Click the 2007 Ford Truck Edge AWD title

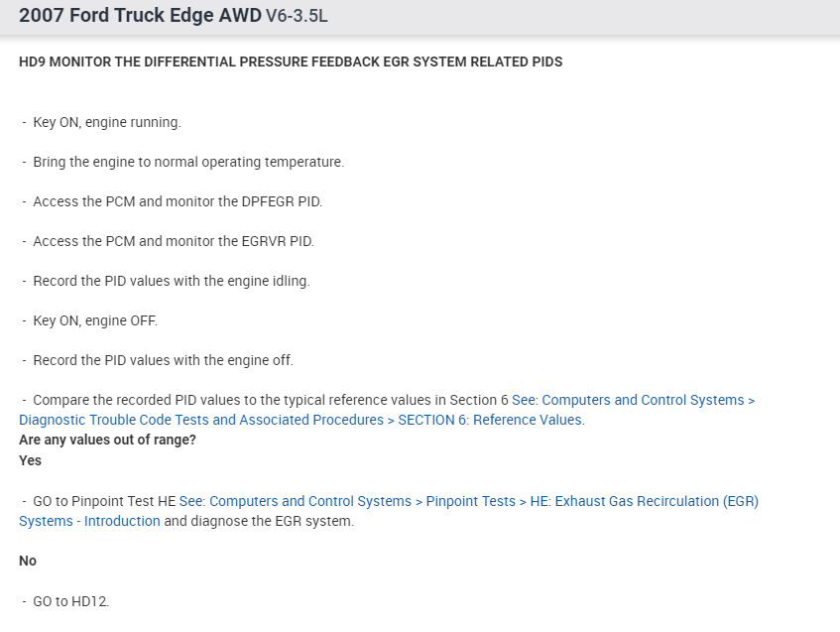click(140, 16)
